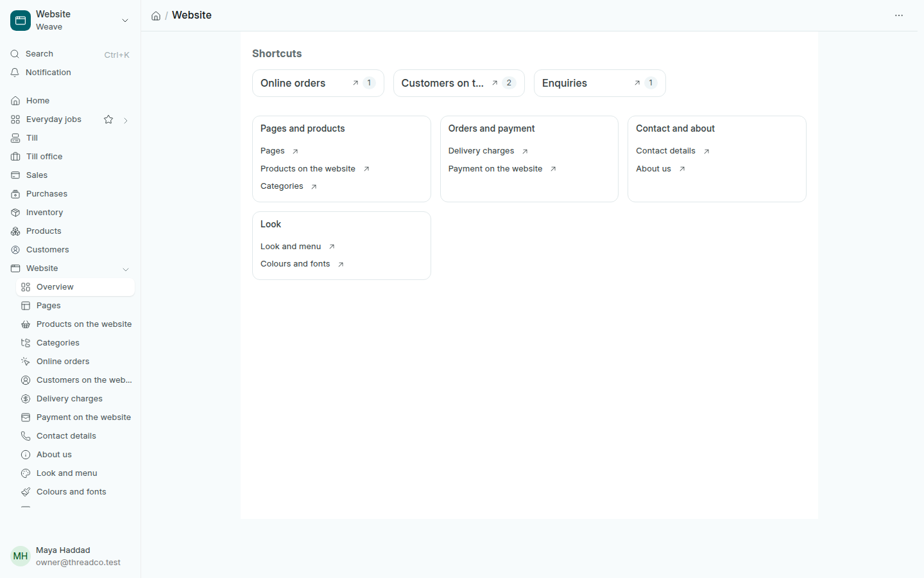Click the Delivery charges dollar icon

[x=26, y=399]
